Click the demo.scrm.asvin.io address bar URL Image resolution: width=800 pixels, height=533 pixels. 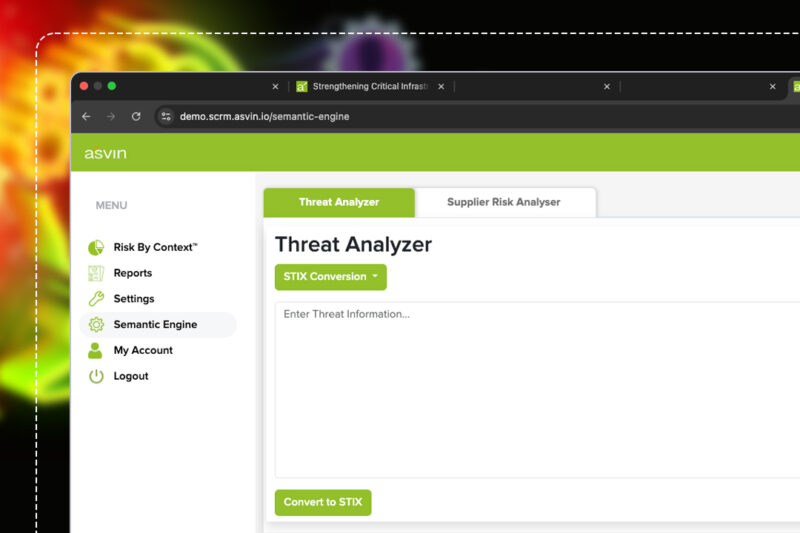pyautogui.click(x=264, y=116)
